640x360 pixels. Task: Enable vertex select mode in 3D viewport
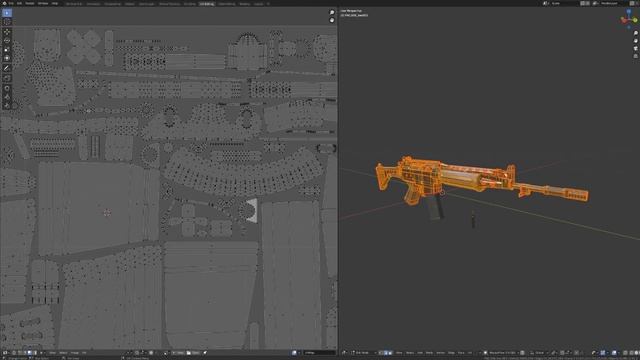[380, 353]
